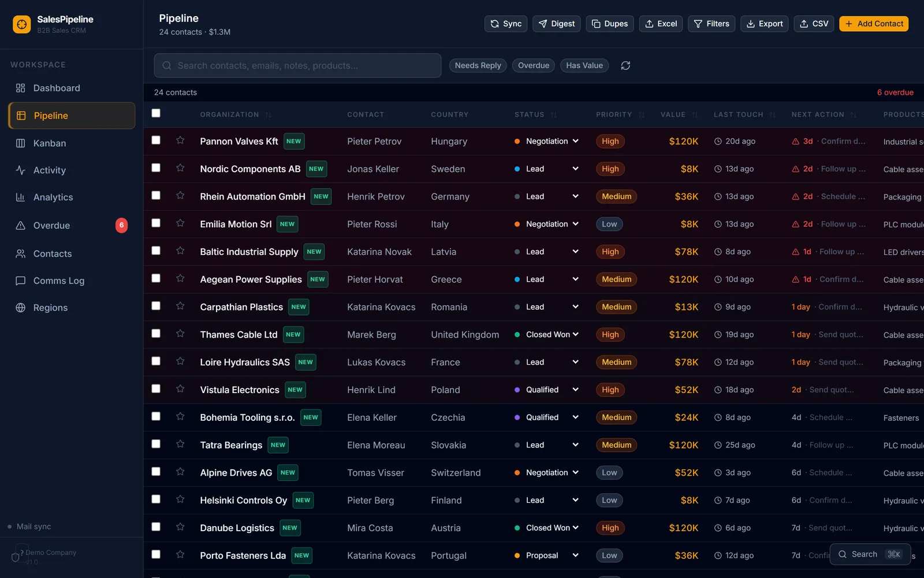Click the Priority column sort arrows

[642, 115]
